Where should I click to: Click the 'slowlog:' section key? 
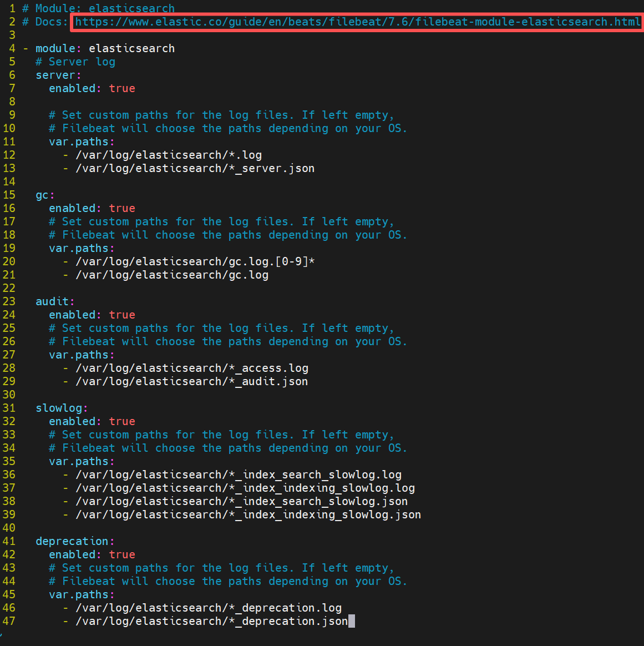pos(62,408)
